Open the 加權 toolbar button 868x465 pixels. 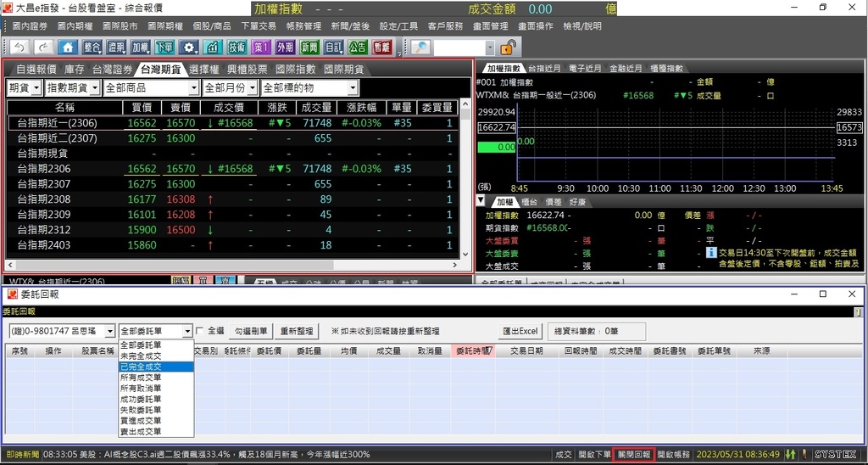(x=140, y=48)
